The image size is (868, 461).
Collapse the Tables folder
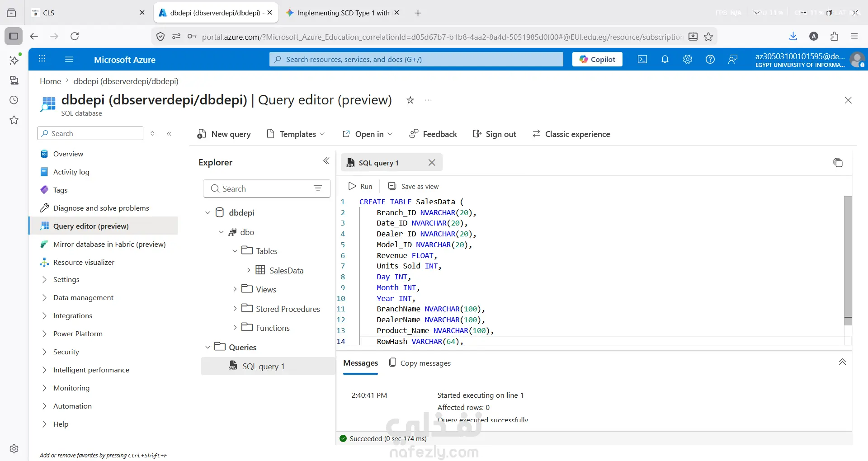235,251
